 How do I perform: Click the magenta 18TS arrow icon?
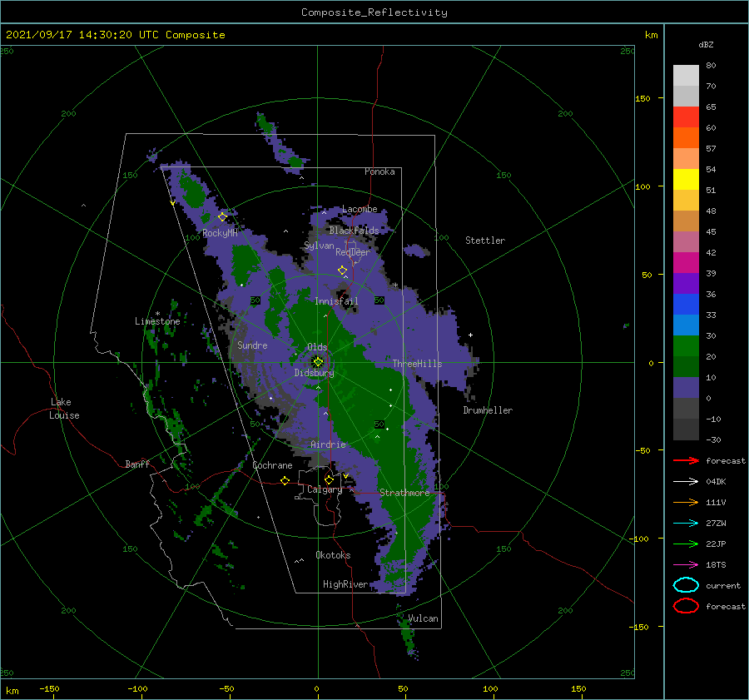coord(686,565)
